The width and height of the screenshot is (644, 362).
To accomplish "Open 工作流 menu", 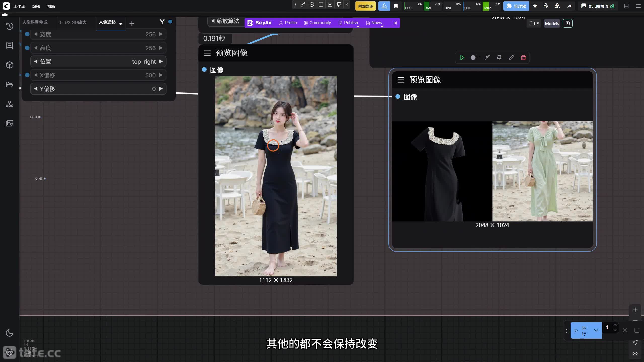I will pos(19,6).
